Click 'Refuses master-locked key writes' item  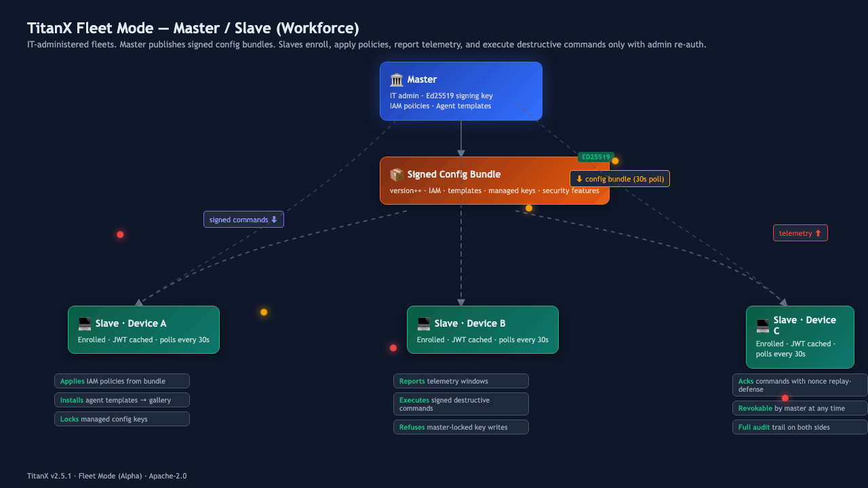(x=461, y=427)
